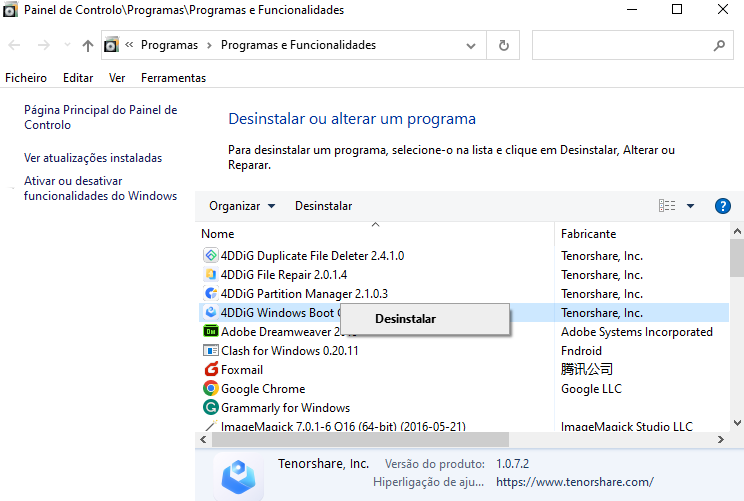Click the Control Panel icon in address bar
Image resolution: width=744 pixels, height=501 pixels.
(x=111, y=45)
